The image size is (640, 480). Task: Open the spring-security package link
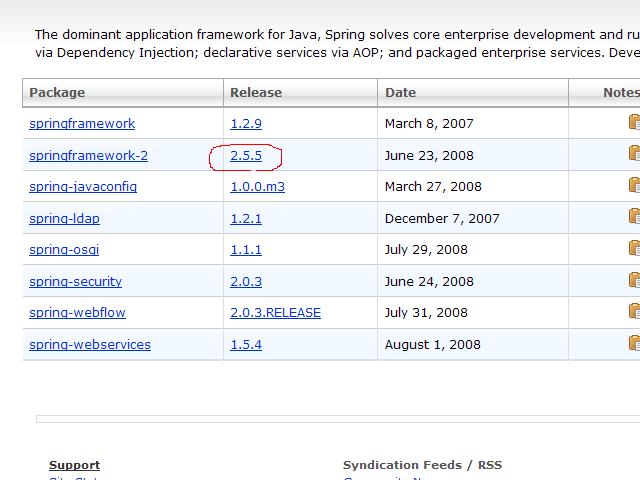point(76,282)
